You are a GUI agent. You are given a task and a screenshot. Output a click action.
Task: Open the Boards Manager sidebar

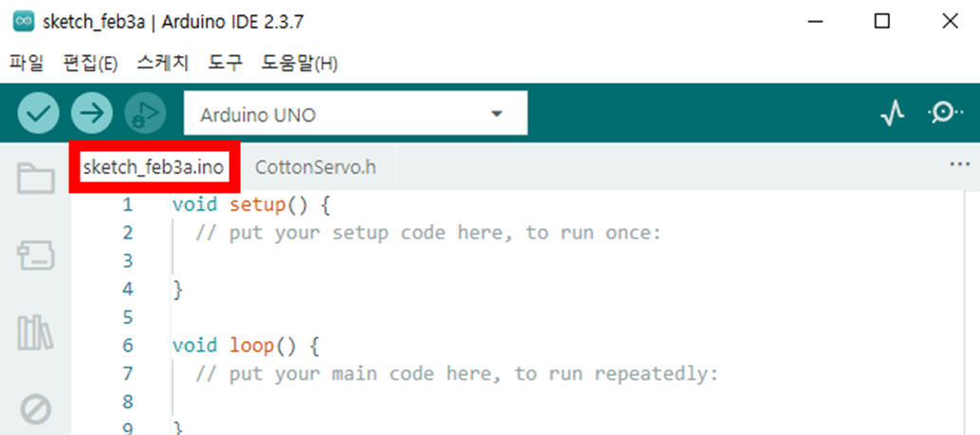[36, 255]
